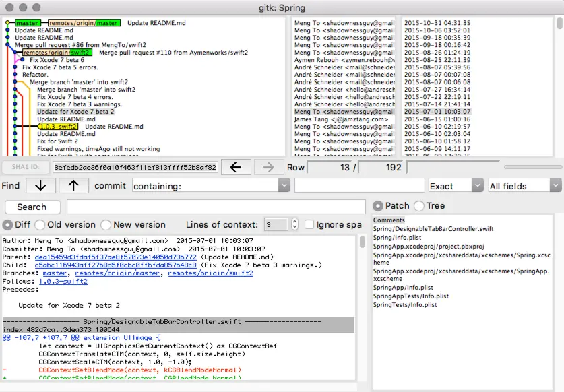The width and height of the screenshot is (564, 392).
Task: Click the diff search text field
Action: tap(216, 207)
